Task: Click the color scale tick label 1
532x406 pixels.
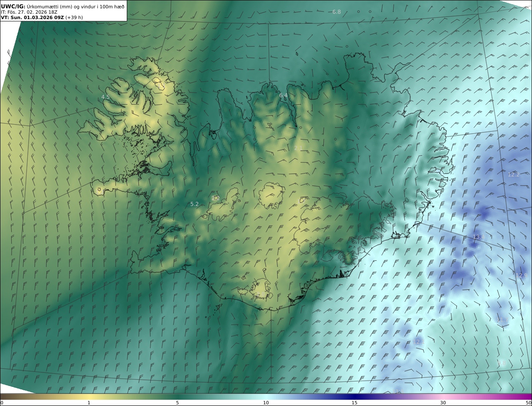Action: tap(89, 403)
